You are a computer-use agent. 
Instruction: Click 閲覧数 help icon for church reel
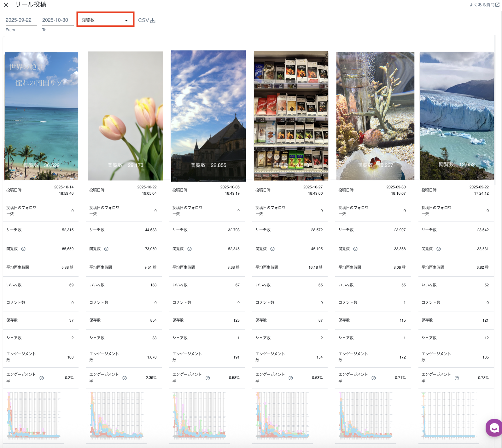(x=190, y=249)
